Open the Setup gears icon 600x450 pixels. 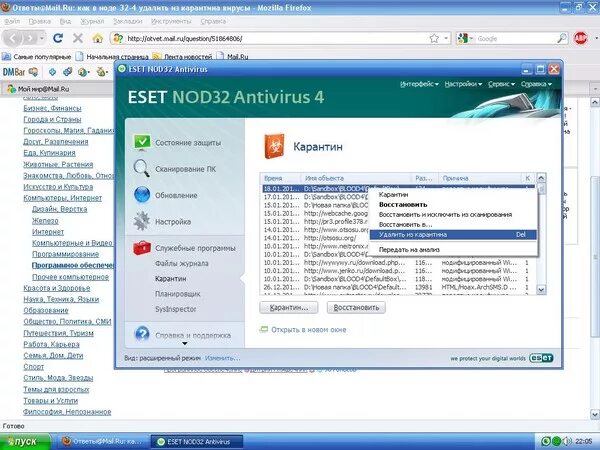click(x=142, y=221)
